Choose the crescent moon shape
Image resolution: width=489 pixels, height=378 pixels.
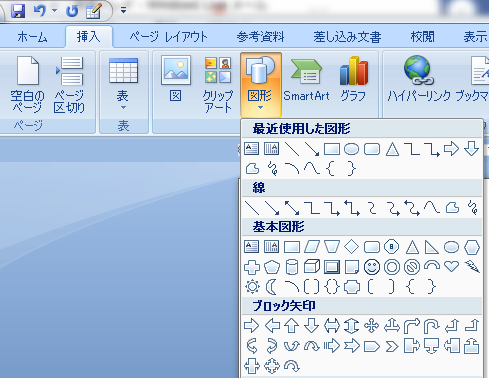point(271,287)
